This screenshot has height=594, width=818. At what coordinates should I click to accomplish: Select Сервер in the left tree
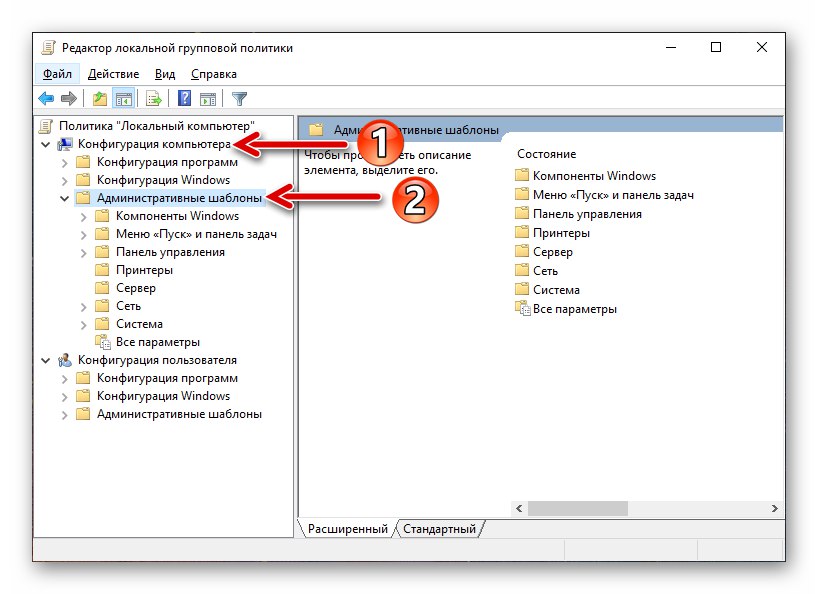click(136, 288)
